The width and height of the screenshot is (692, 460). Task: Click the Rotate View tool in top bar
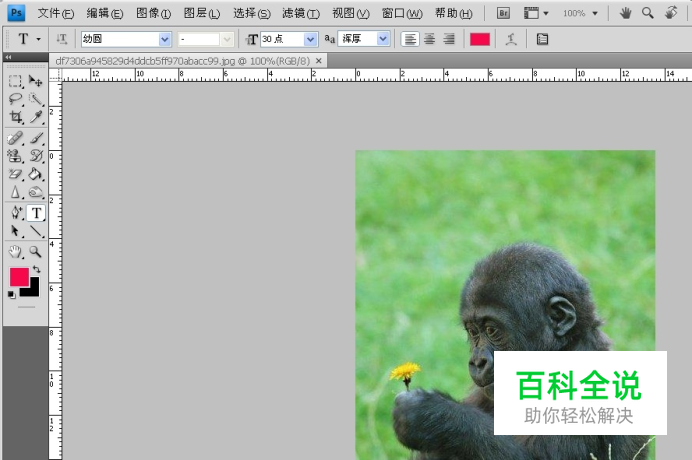pos(671,13)
